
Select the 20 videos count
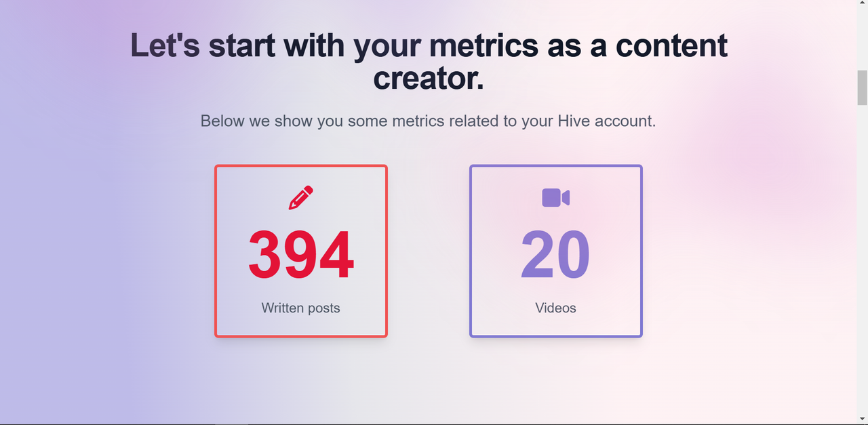pos(555,256)
